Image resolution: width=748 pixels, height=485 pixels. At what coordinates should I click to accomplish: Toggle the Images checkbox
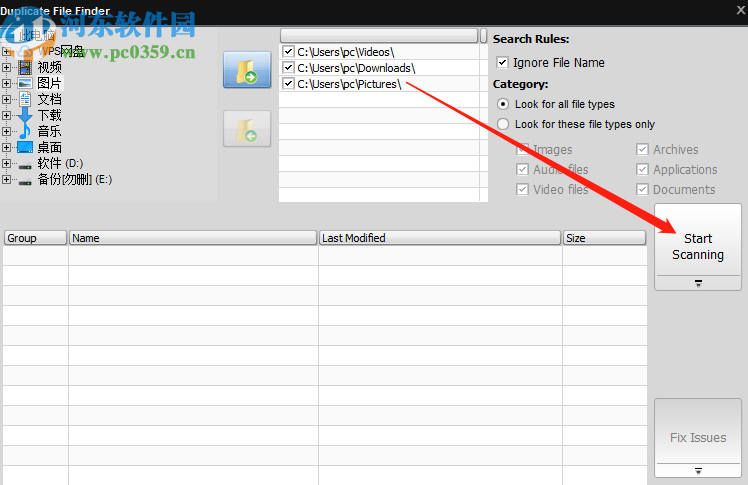click(522, 149)
